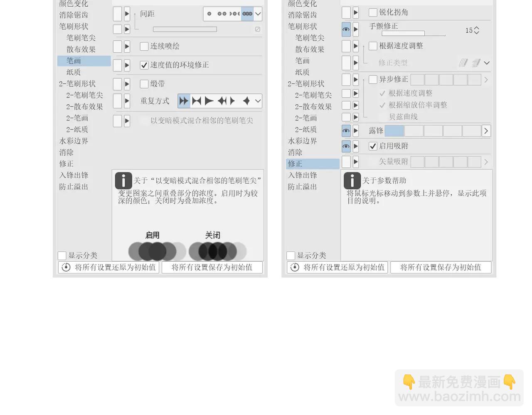Open the 间距 spacing dropdown arrow
This screenshot has height=415, width=532.
[x=258, y=14]
